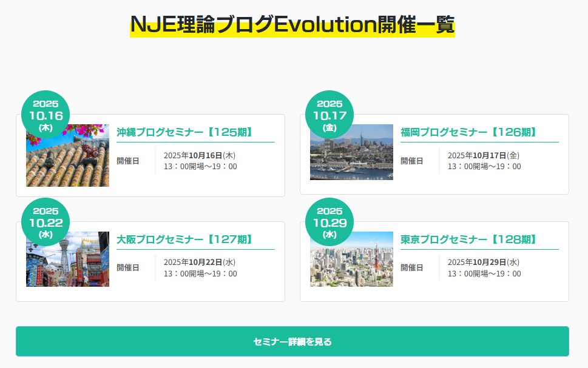Click the 2025 10.17 date badge
Screen dimensions: 588x368
[x=329, y=115]
